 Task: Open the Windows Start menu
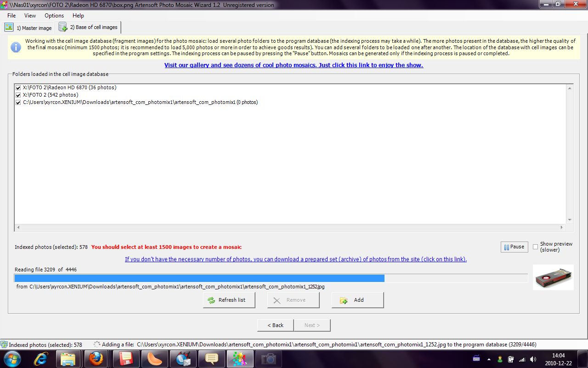point(12,359)
